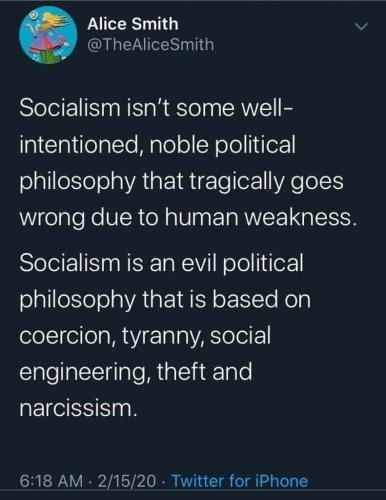386x500 pixels.
Task: Tap the word 'tyranny,' in the tweet
Action: pos(163,337)
